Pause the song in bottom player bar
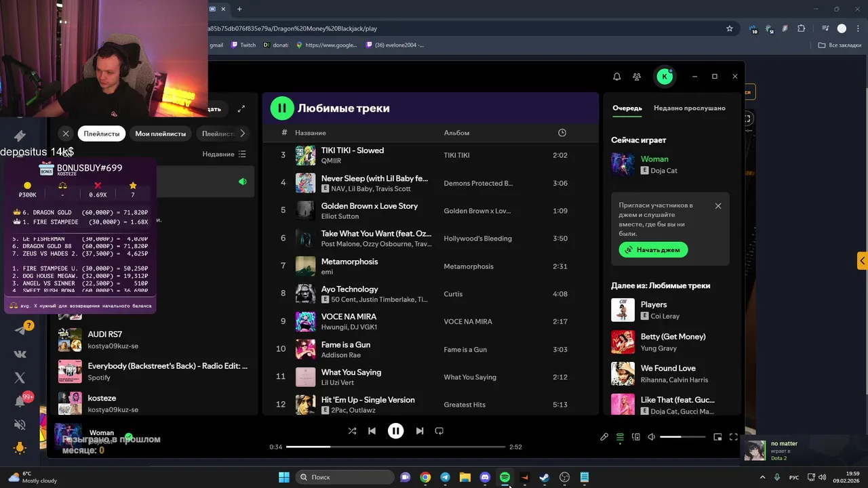This screenshot has height=488, width=868. point(395,430)
